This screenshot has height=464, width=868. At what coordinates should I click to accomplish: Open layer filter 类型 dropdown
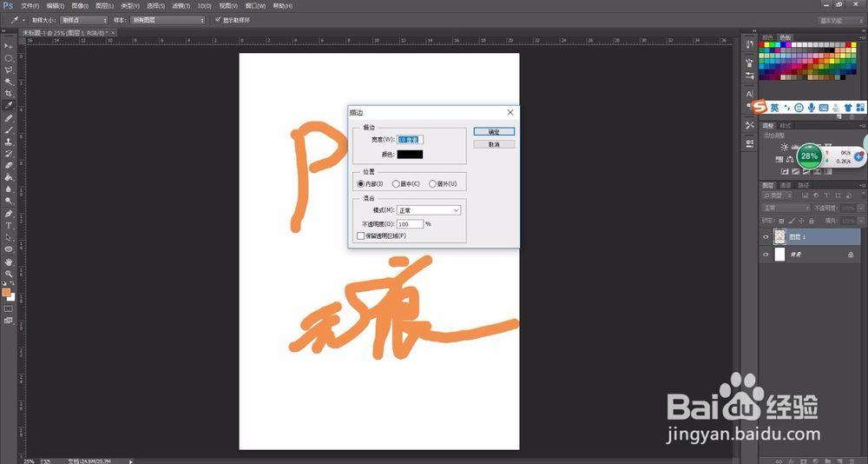pos(777,196)
